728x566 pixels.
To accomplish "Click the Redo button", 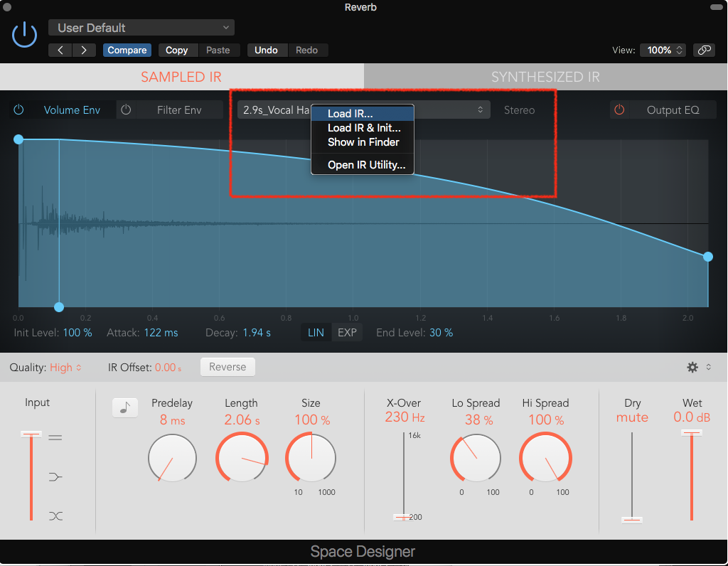I will [x=307, y=50].
